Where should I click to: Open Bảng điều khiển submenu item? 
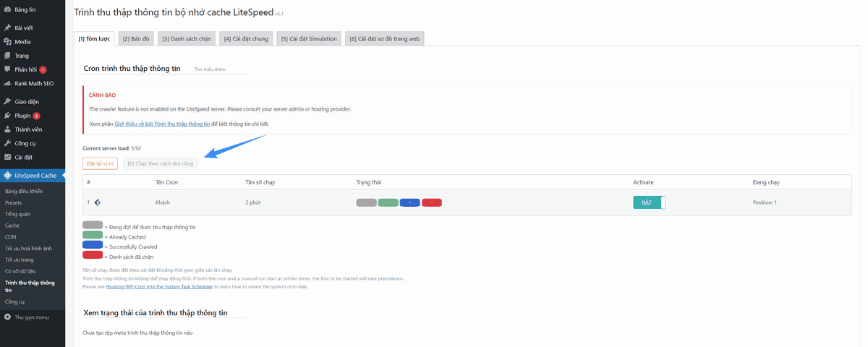(x=24, y=192)
